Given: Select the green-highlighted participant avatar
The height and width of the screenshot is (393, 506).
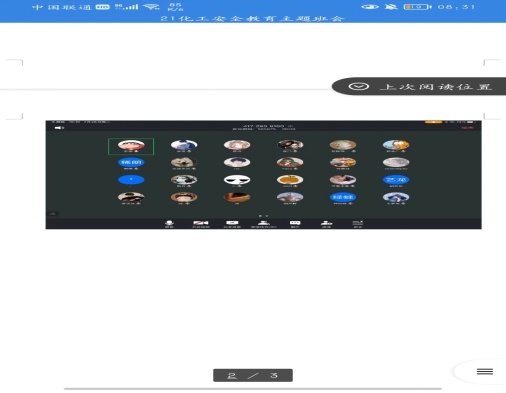Looking at the screenshot, I should coord(131,146).
